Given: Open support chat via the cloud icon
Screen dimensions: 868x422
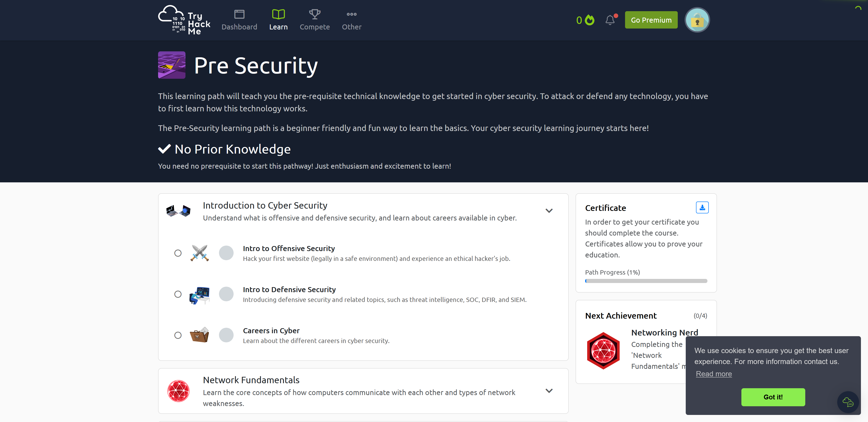Looking at the screenshot, I should [848, 402].
